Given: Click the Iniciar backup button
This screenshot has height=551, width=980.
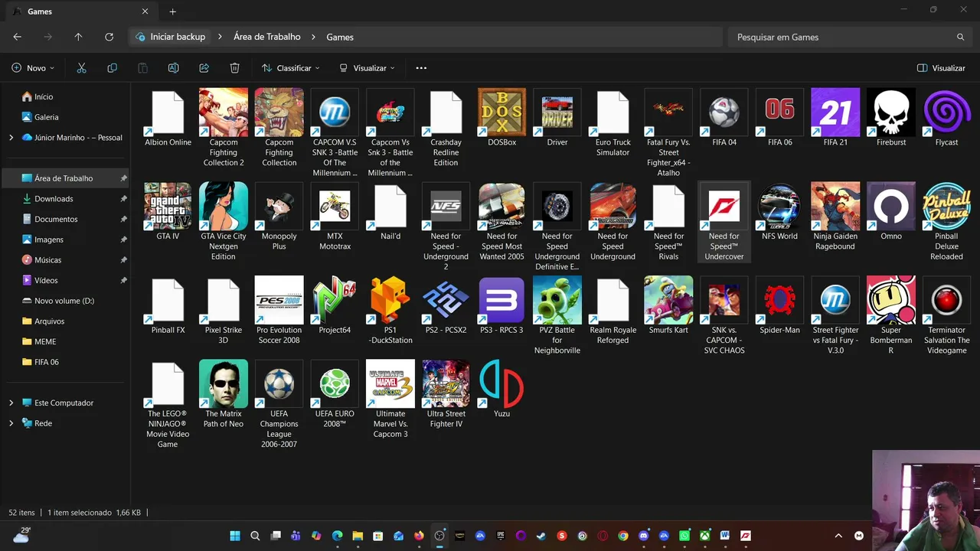Looking at the screenshot, I should click(170, 37).
